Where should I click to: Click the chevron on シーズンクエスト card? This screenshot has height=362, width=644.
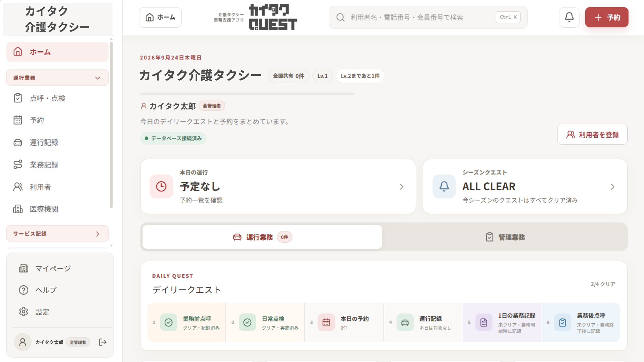tap(613, 187)
